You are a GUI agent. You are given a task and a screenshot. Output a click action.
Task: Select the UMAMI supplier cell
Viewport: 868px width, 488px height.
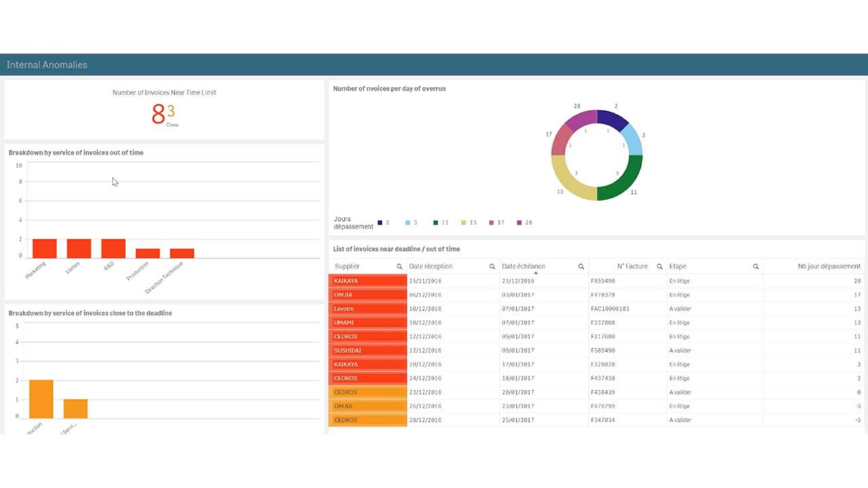coord(368,323)
